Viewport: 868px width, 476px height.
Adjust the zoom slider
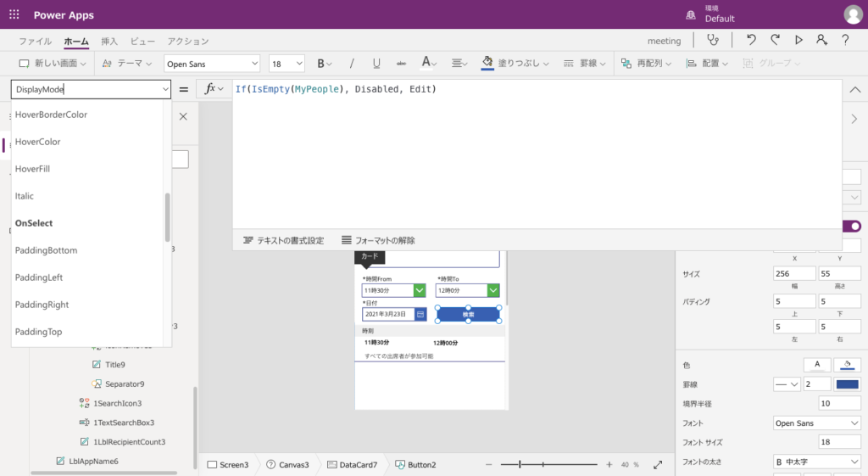point(520,464)
